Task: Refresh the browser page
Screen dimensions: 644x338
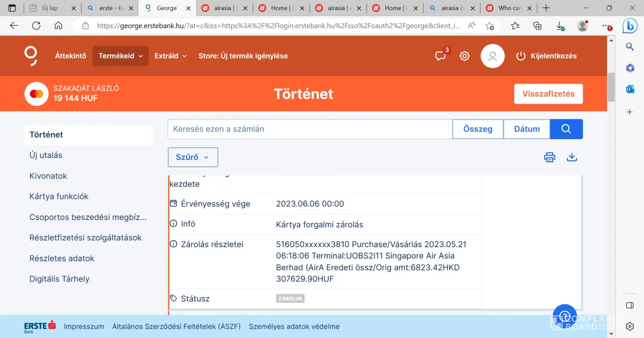Action: (x=36, y=25)
